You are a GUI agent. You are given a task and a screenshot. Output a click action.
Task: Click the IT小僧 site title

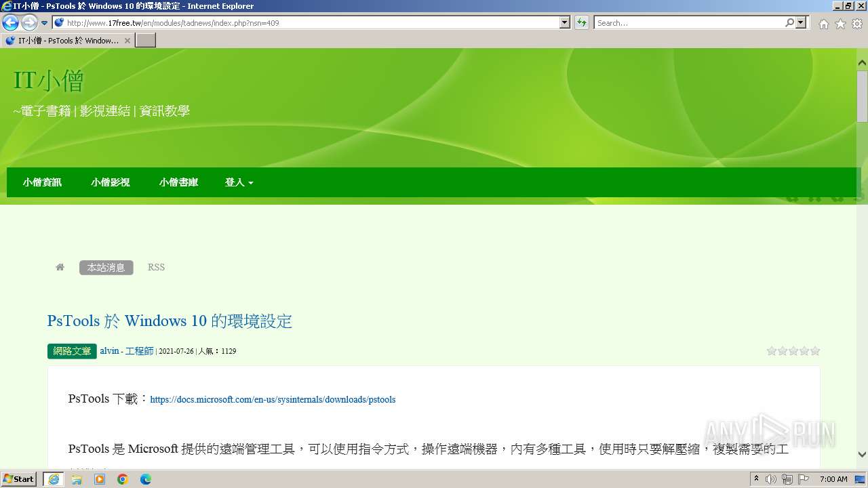tap(49, 81)
